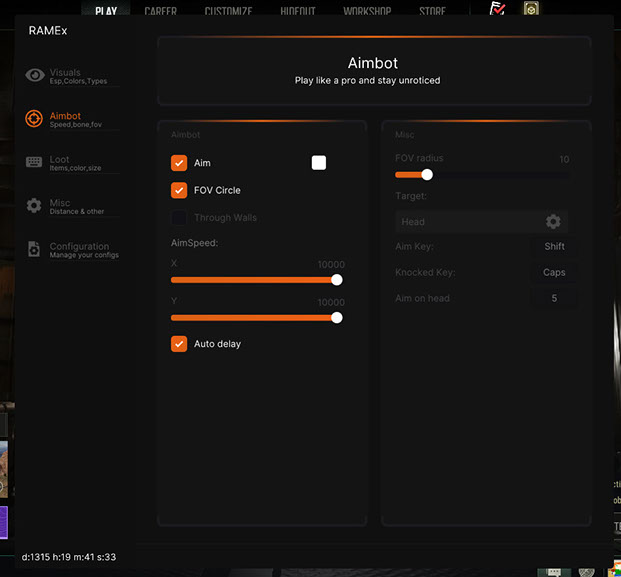Disable the FOV Circle checkbox
The width and height of the screenshot is (621, 577).
click(179, 190)
